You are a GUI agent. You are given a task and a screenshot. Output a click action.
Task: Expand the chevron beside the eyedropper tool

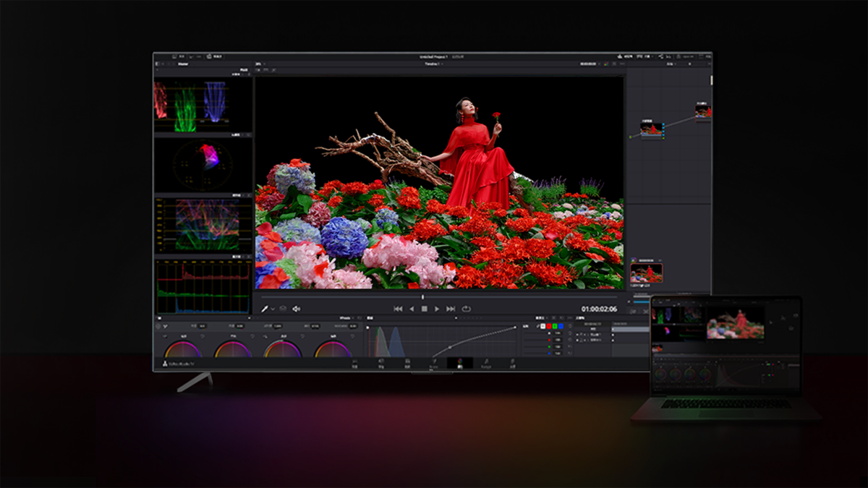pyautogui.click(x=273, y=309)
